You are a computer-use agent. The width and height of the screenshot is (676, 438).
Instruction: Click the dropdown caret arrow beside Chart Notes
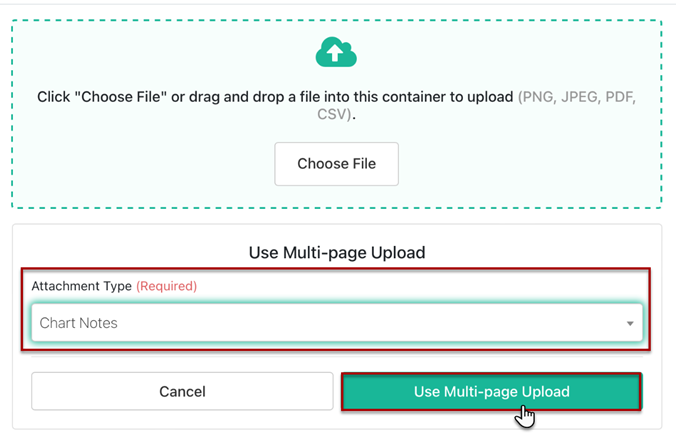[x=630, y=324]
